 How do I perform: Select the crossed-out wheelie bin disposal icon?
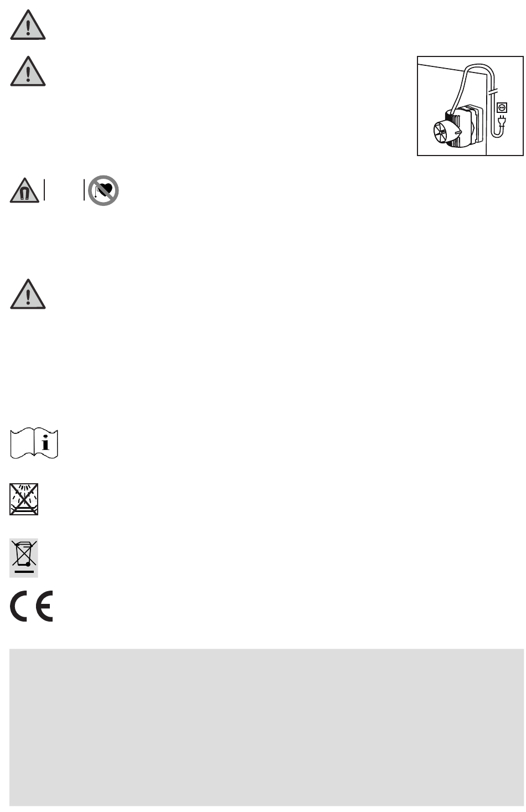[24, 558]
